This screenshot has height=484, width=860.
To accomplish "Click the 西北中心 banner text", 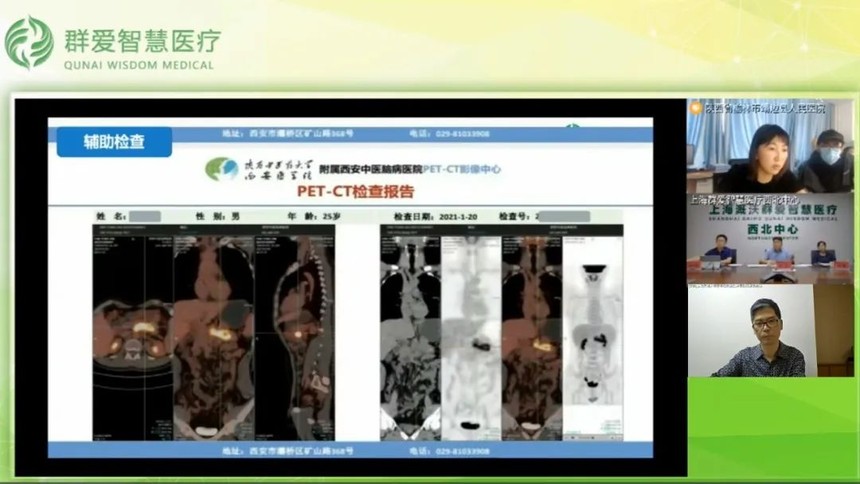I will click(x=772, y=229).
